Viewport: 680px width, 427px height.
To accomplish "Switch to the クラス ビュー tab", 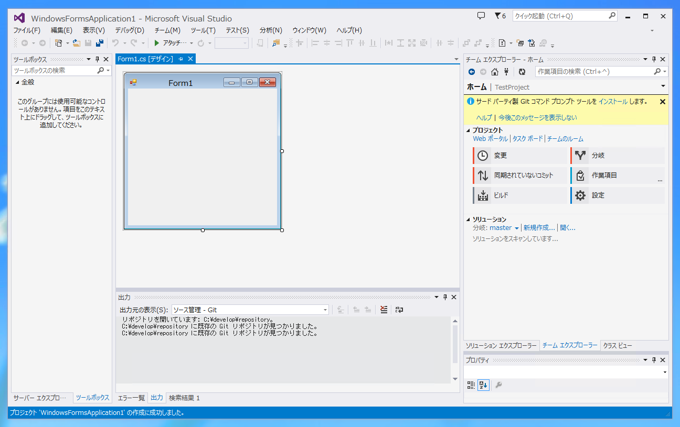I will pyautogui.click(x=617, y=346).
